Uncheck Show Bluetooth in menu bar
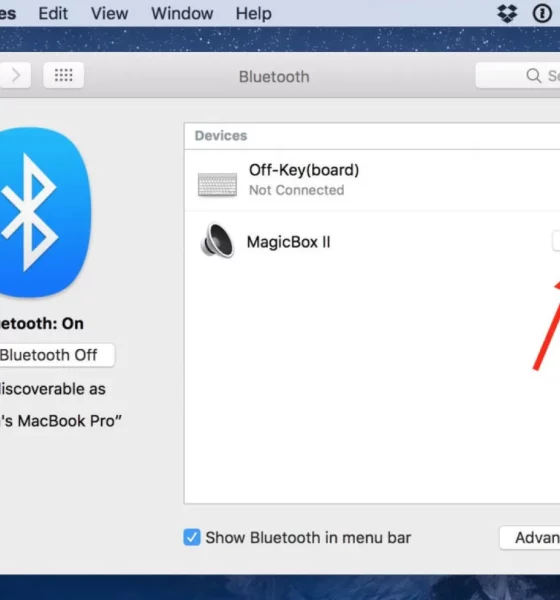 tap(192, 537)
